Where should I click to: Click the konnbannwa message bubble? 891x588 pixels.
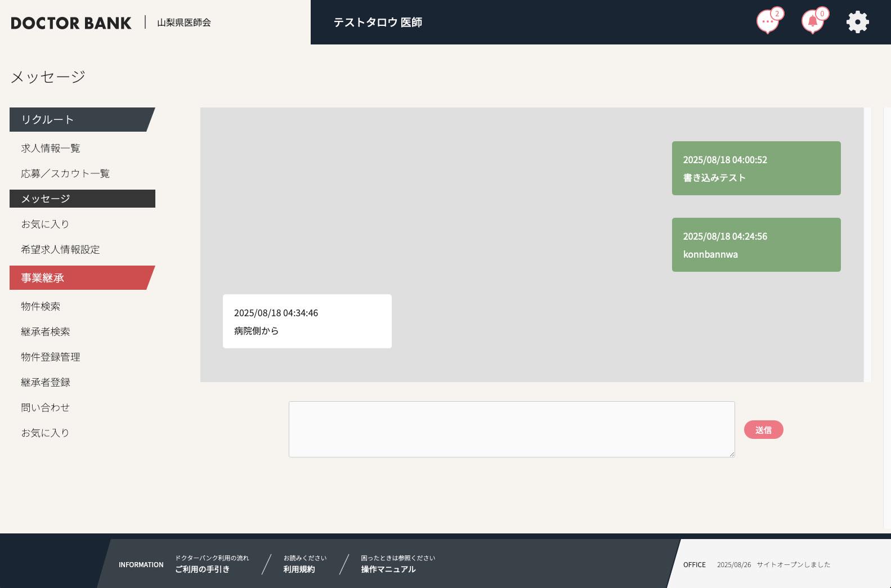pyautogui.click(x=756, y=245)
